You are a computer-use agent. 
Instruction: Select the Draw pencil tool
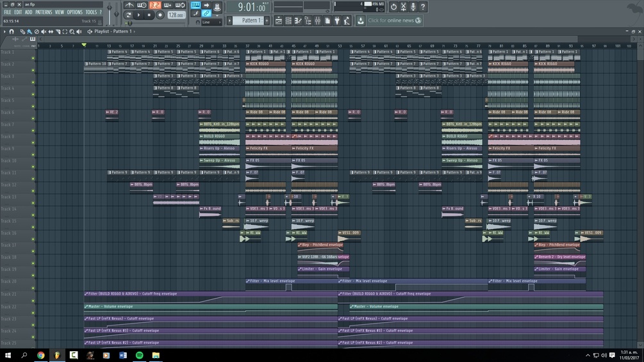(22, 31)
